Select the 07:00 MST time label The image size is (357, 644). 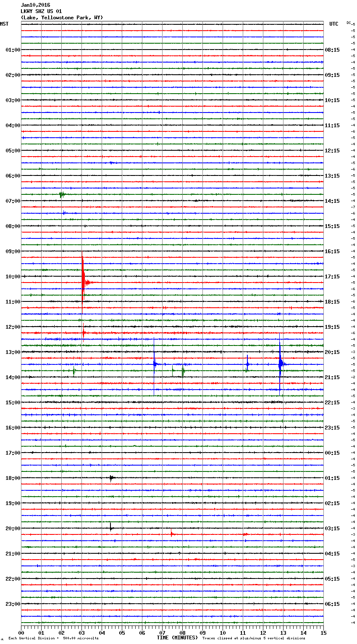(13, 201)
